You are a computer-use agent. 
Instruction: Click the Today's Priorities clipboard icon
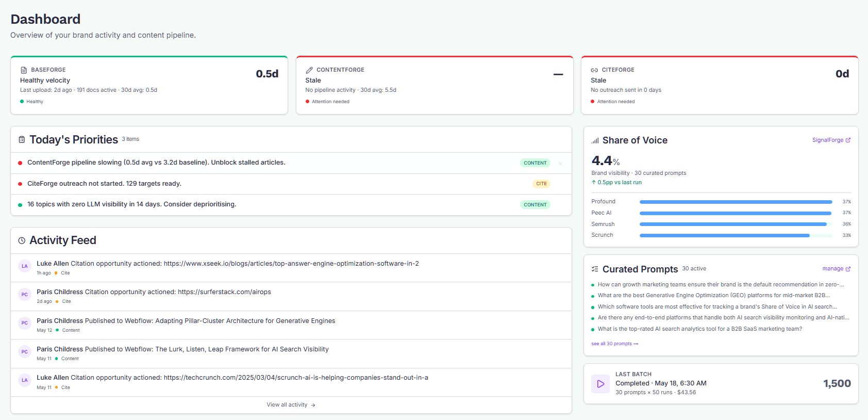(22, 140)
